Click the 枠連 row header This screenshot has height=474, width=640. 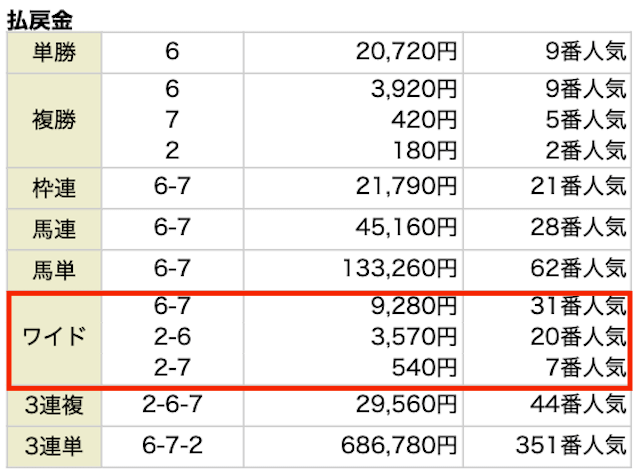tap(54, 188)
